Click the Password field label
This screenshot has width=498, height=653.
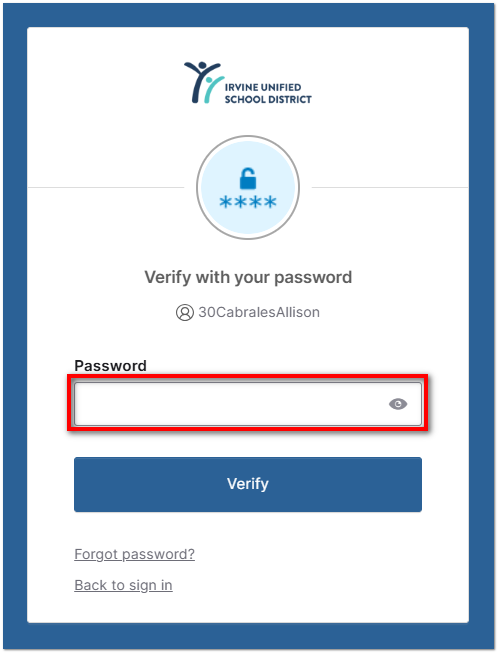click(110, 366)
